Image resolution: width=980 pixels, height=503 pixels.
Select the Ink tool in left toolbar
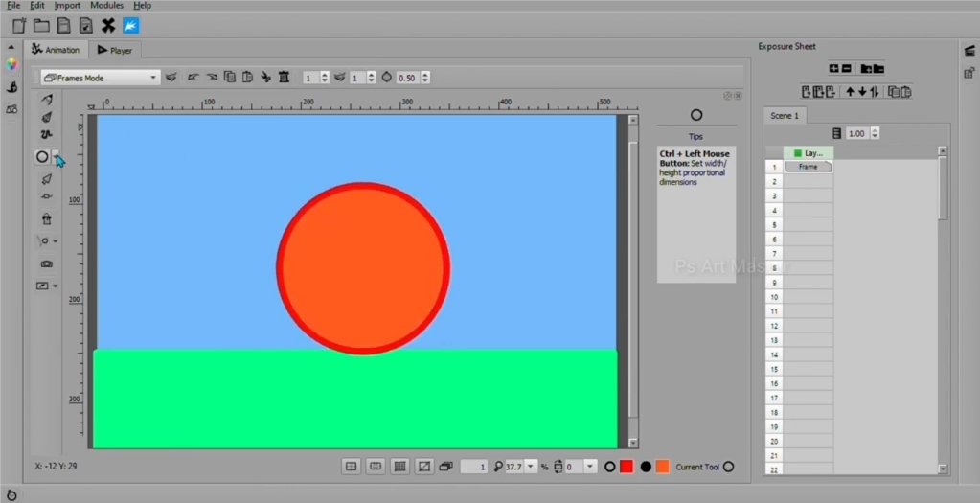(x=46, y=117)
